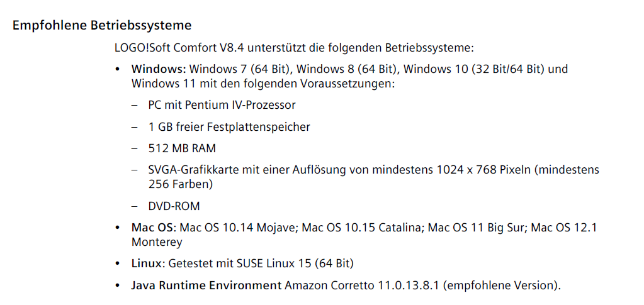Click the bold "Windows:" label
Image resolution: width=644 pixels, height=305 pixels.
tap(159, 69)
